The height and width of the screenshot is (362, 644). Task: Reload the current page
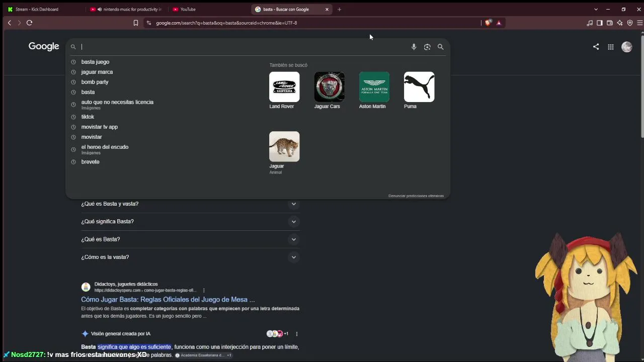pos(29,23)
